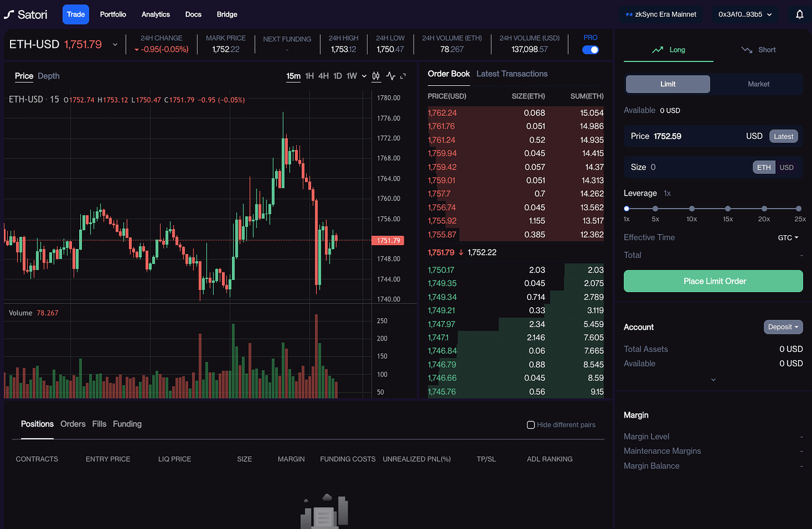The image size is (812, 529).
Task: Click the 1x leverage slider handle
Action: tap(626, 208)
